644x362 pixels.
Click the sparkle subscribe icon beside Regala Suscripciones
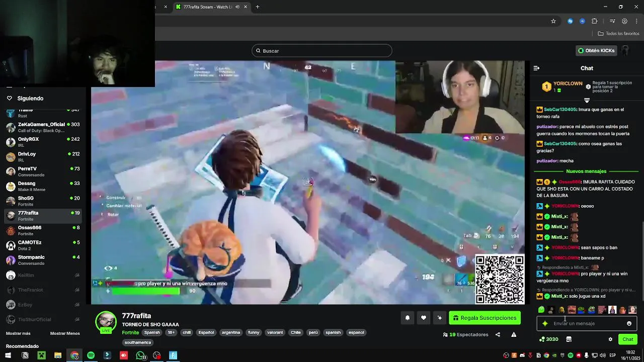pos(440,318)
